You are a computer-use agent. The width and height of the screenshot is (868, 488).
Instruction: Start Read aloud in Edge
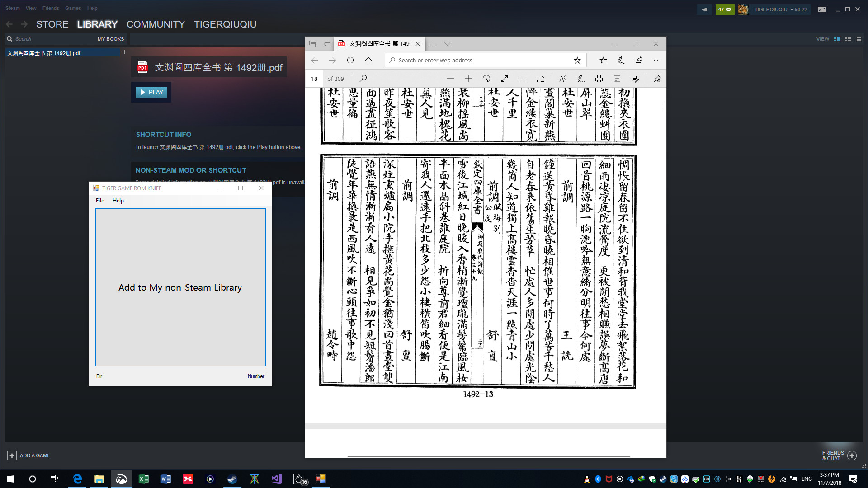(563, 78)
